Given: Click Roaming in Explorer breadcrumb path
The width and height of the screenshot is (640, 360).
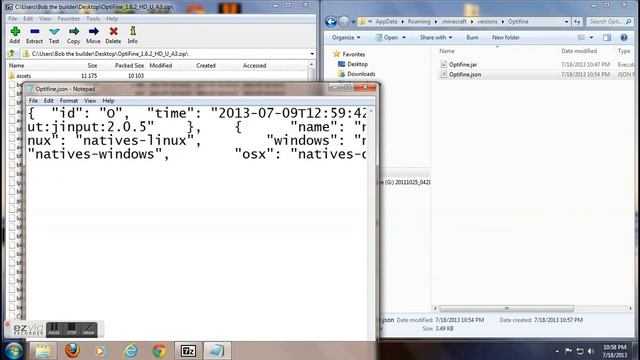Looking at the screenshot, I should (419, 22).
